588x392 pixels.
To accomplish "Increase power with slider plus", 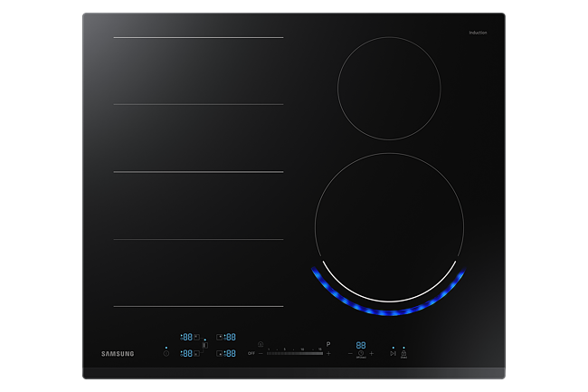I will [328, 353].
